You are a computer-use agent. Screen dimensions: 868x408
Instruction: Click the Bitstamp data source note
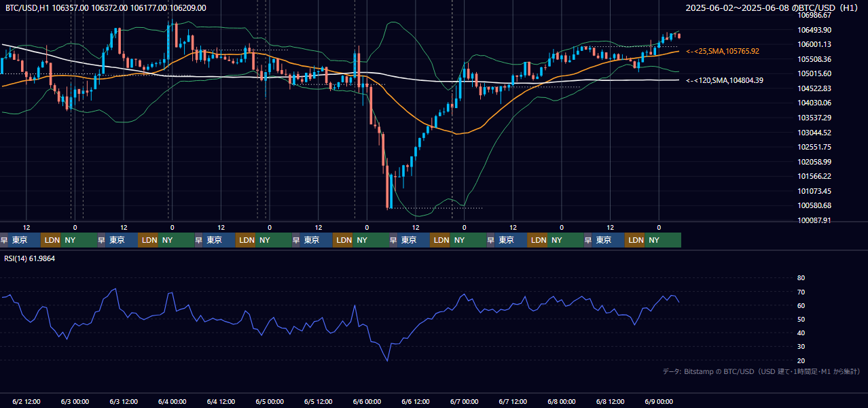[x=761, y=371]
